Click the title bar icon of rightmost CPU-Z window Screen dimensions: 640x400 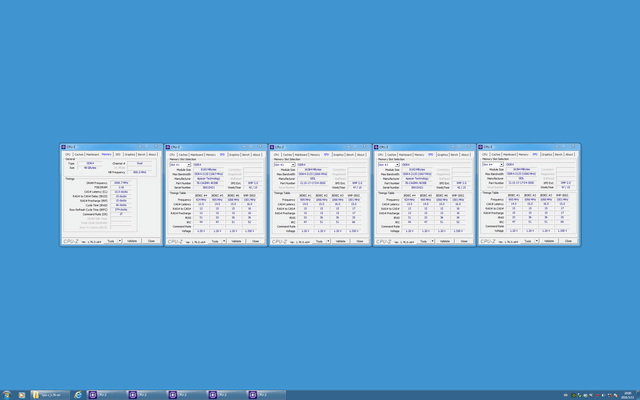(x=481, y=146)
